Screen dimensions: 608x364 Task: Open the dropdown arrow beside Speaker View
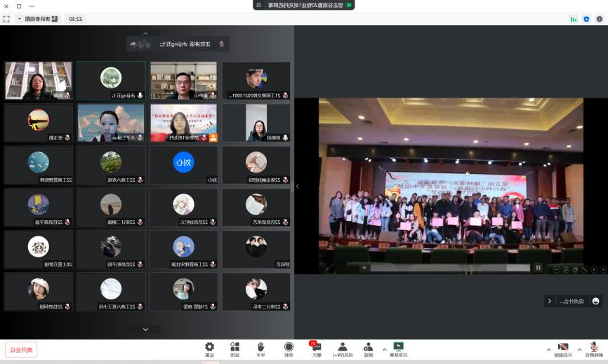[x=20, y=19]
